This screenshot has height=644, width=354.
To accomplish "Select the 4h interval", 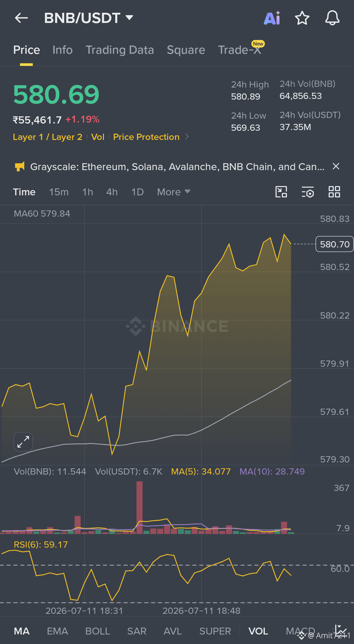I will pyautogui.click(x=112, y=192).
